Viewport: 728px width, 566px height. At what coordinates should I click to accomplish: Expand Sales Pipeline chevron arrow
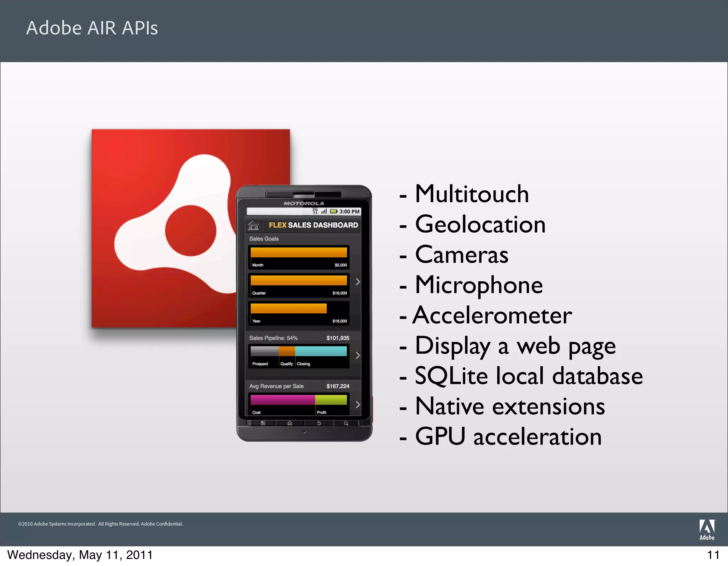coord(358,355)
